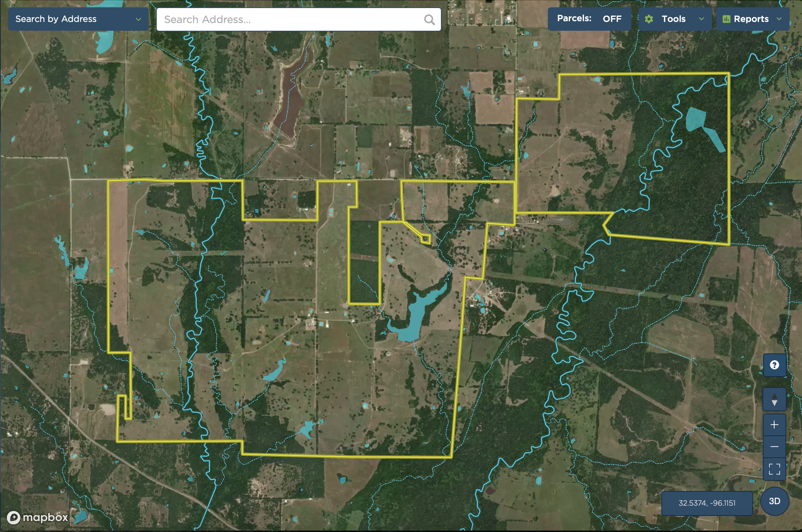The image size is (802, 532).
Task: Click the coordinates readout 32.5374, -96.1151
Action: pyautogui.click(x=706, y=503)
